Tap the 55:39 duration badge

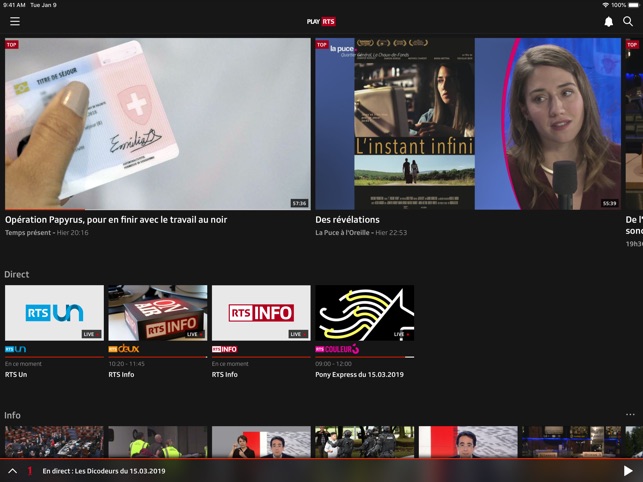(x=609, y=203)
